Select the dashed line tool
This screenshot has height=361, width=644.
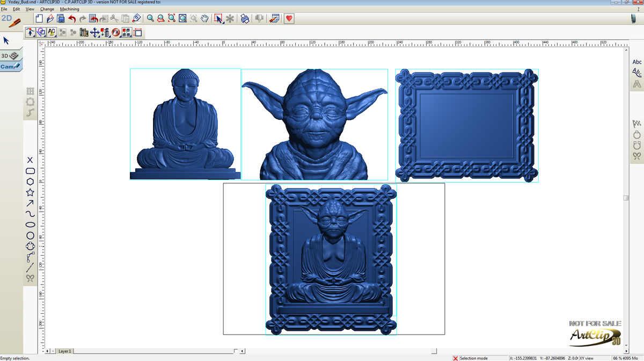click(x=30, y=267)
